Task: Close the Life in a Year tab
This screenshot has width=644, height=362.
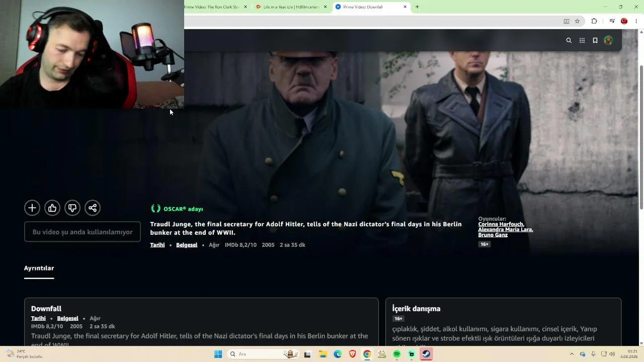Action: pyautogui.click(x=326, y=7)
